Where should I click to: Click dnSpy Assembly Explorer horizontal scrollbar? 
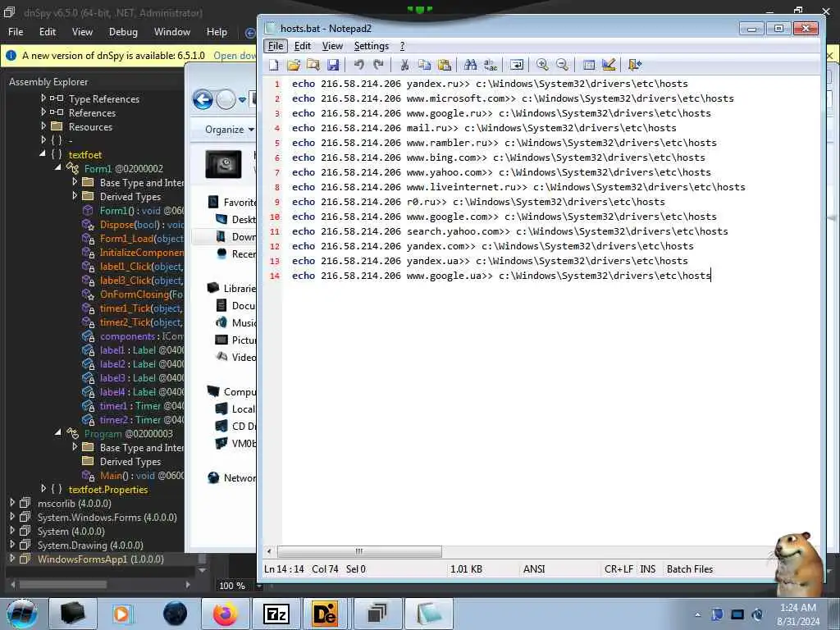62,584
